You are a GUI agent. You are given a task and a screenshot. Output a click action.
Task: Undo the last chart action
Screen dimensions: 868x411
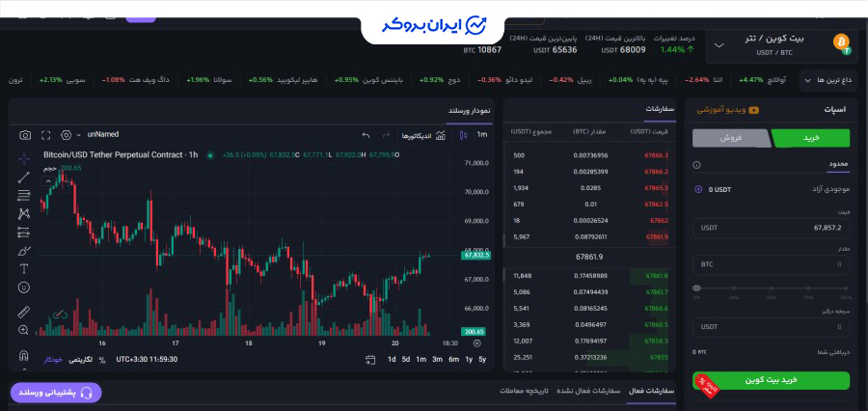coord(366,135)
